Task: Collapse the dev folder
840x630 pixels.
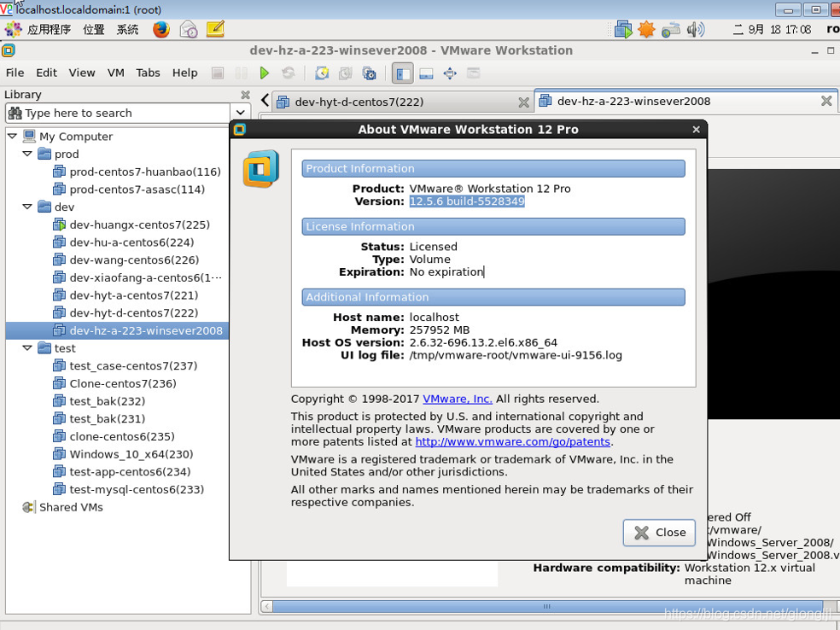Action: [27, 207]
